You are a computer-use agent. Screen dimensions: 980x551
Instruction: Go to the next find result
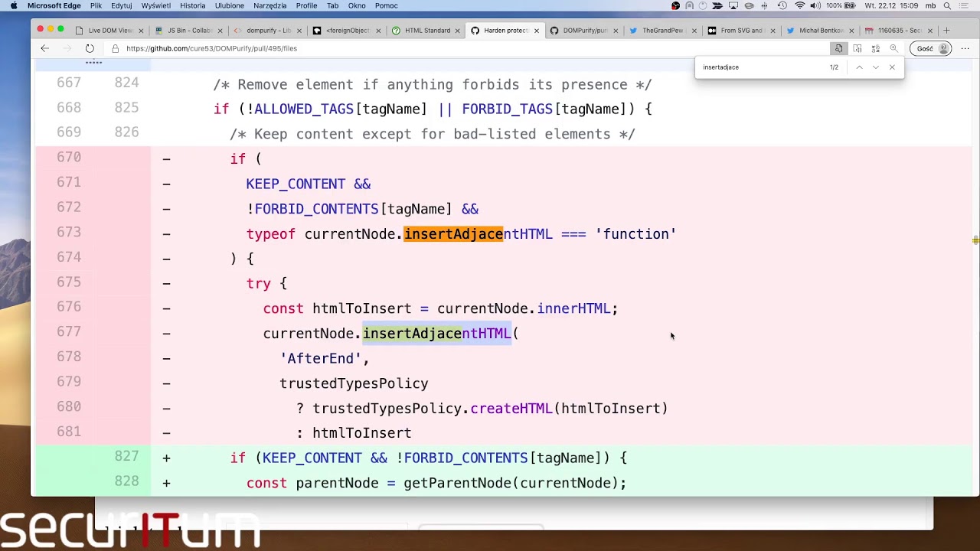[x=876, y=67]
